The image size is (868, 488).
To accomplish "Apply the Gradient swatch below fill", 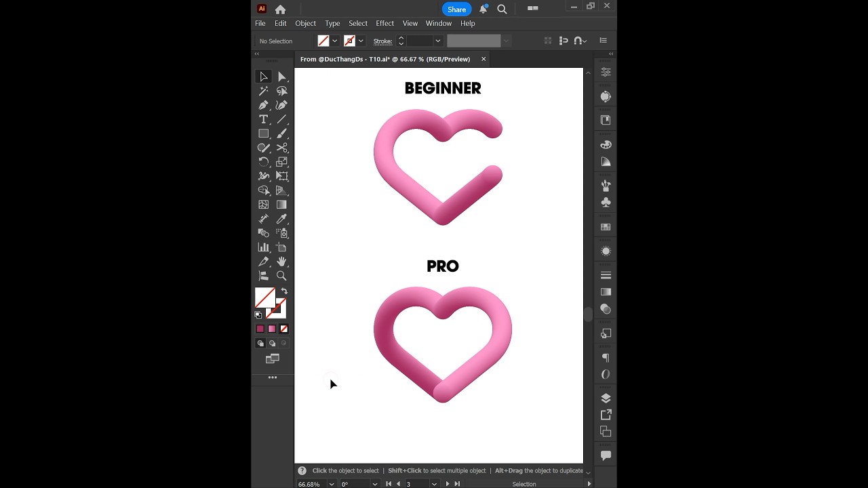I will (272, 329).
